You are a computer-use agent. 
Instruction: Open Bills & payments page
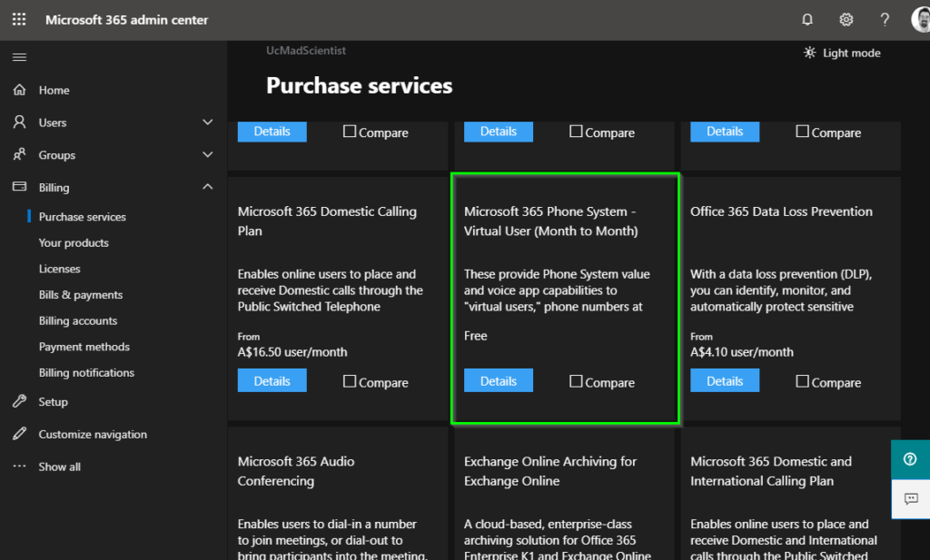tap(81, 295)
